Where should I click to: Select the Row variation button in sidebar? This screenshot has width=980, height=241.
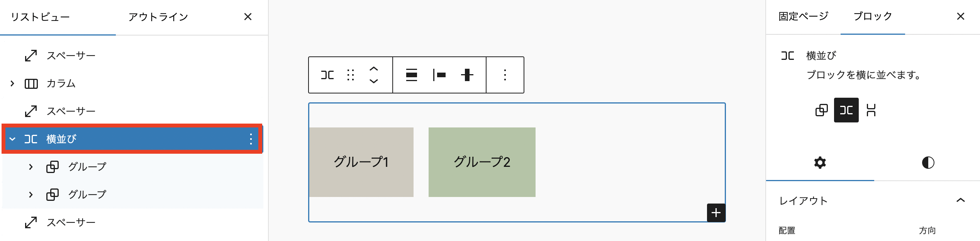pyautogui.click(x=846, y=110)
